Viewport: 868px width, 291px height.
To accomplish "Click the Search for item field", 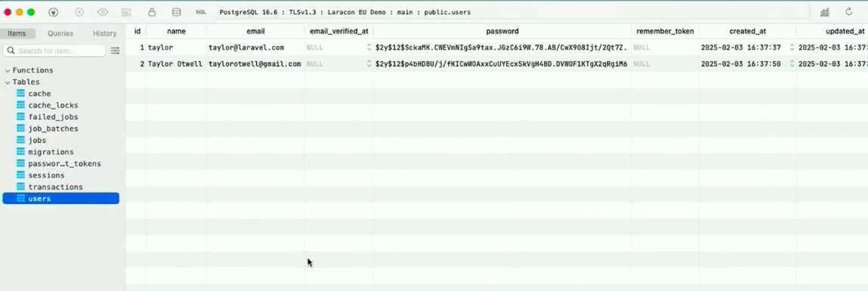I will tap(54, 51).
